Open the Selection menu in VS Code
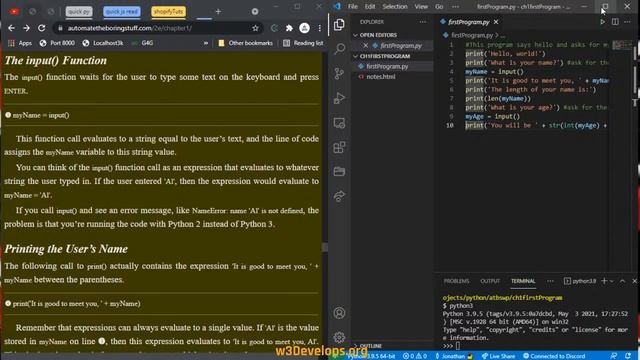 tap(395, 7)
